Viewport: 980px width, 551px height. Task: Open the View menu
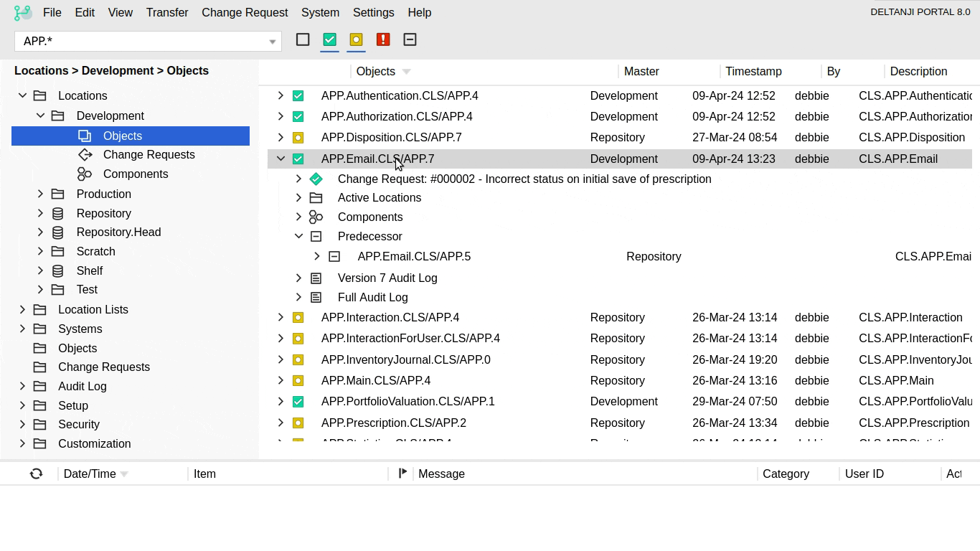[x=120, y=12]
